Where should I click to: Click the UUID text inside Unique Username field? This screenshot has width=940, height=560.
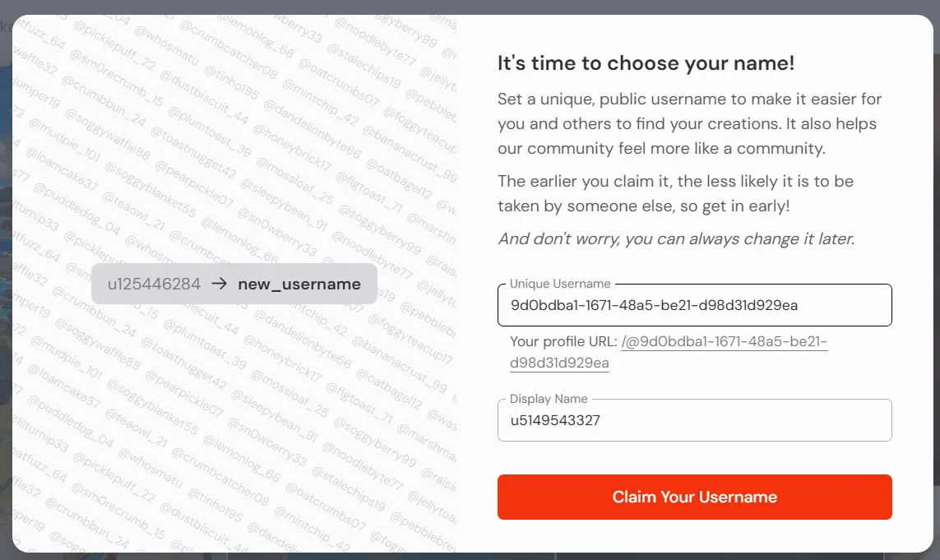pyautogui.click(x=654, y=306)
